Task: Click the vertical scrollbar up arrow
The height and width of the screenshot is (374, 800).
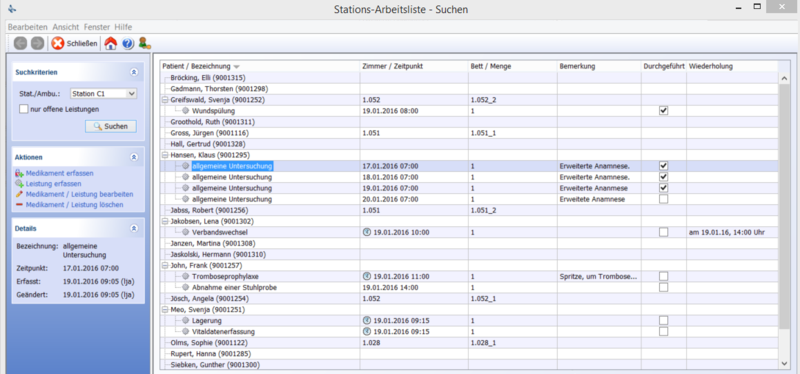Action: click(785, 78)
